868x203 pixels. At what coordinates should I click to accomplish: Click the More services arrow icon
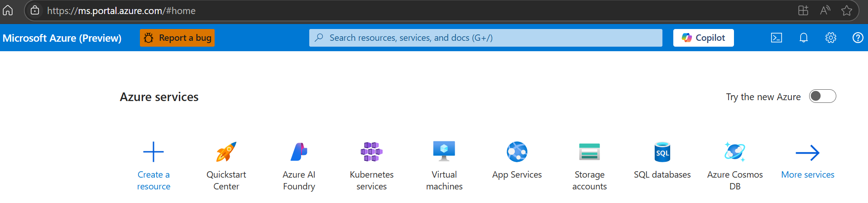click(x=808, y=153)
